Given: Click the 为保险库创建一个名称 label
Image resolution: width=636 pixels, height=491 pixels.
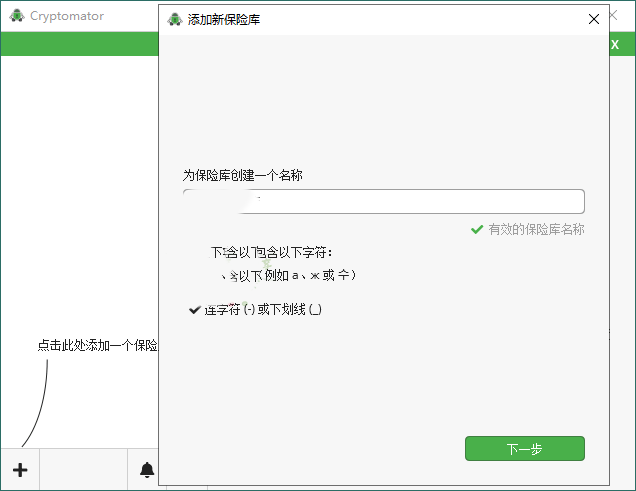Looking at the screenshot, I should click(243, 175).
